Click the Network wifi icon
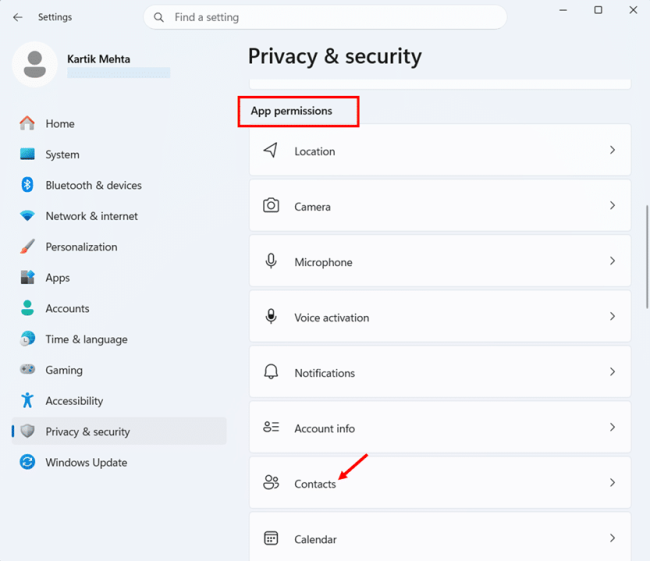Image resolution: width=650 pixels, height=561 pixels. click(27, 216)
